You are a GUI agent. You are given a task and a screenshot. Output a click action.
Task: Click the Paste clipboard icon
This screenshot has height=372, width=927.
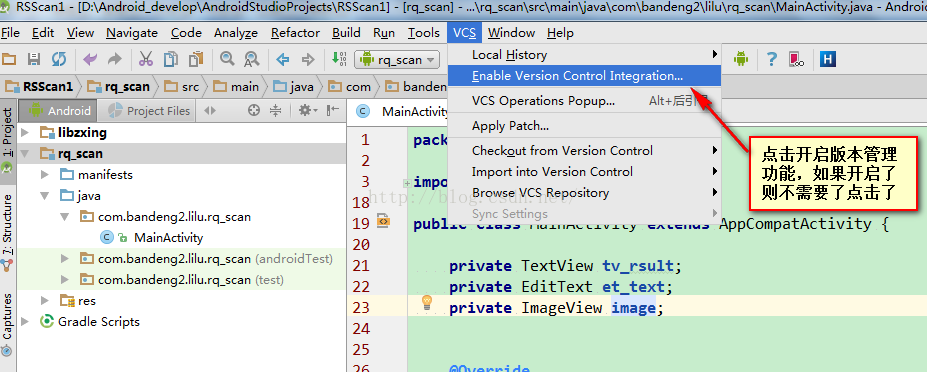196,59
